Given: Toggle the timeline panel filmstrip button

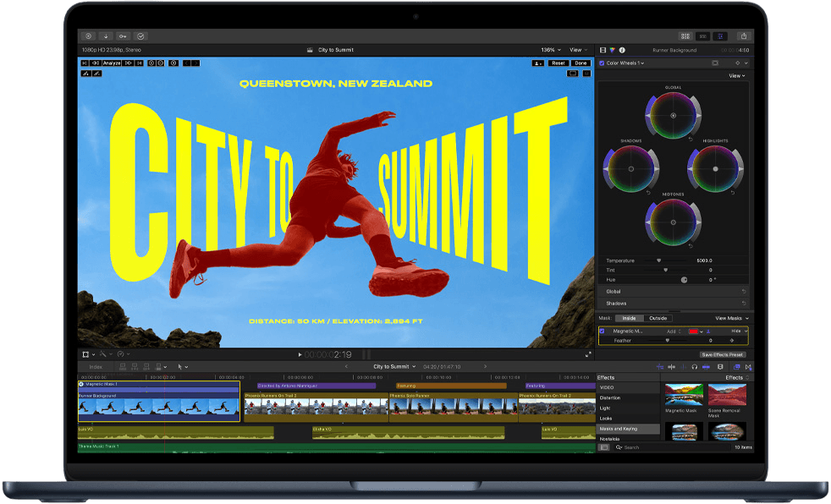Looking at the screenshot, I should click(702, 36).
